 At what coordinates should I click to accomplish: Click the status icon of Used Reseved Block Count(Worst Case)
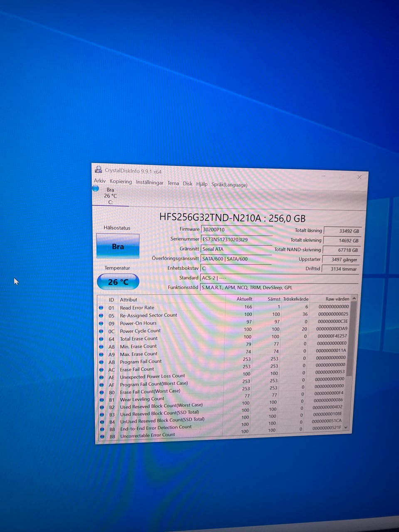tap(102, 407)
